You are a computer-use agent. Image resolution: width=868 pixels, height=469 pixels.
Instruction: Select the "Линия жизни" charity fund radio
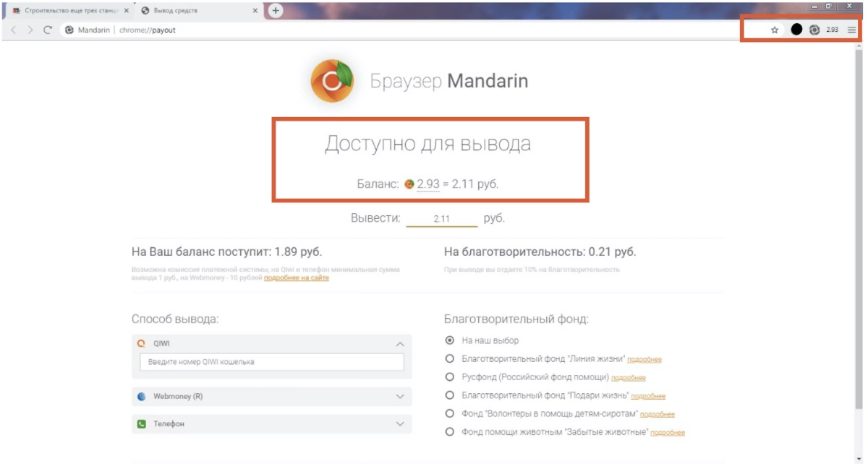click(x=449, y=359)
